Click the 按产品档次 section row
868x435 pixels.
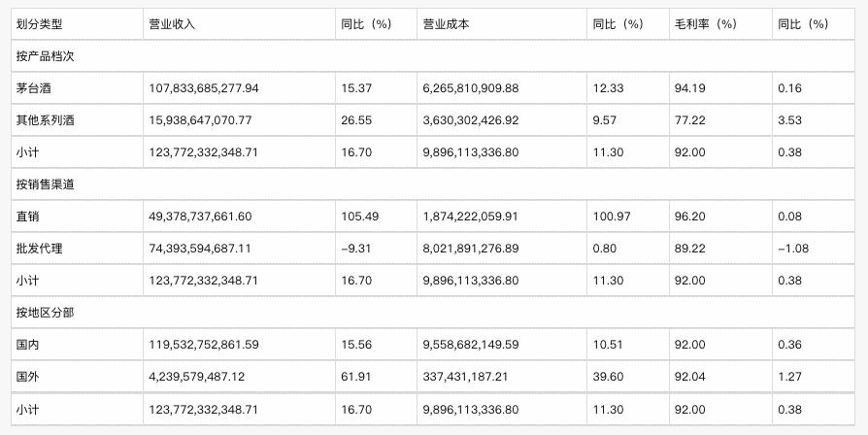45,56
